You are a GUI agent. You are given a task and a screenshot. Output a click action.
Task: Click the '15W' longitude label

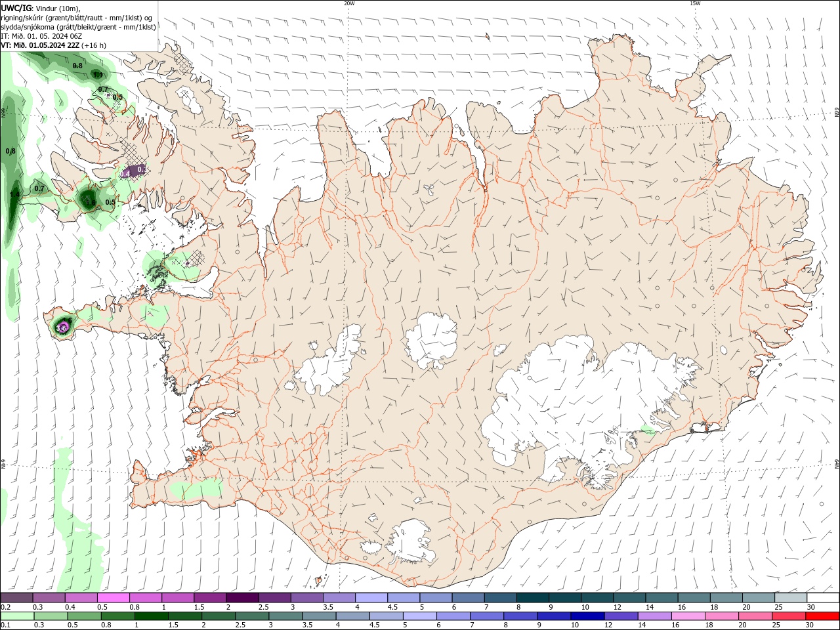tap(695, 3)
